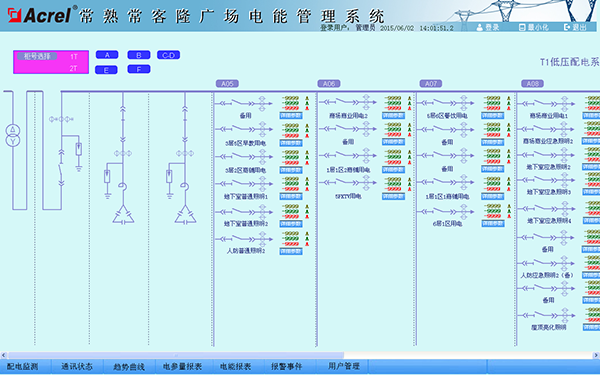Select transformer 1T in cabinet selector
This screenshot has width=600, height=375.
pos(74,57)
